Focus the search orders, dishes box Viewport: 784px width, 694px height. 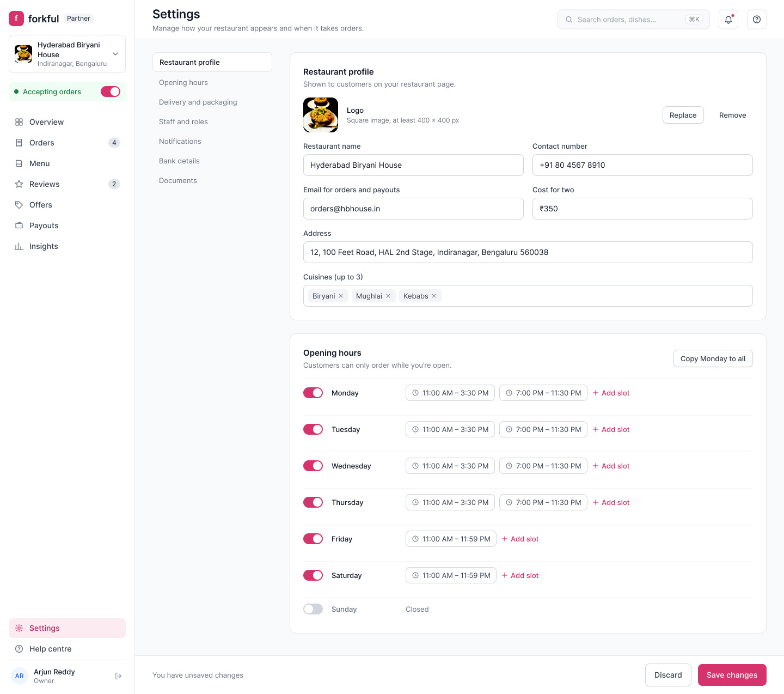(634, 20)
